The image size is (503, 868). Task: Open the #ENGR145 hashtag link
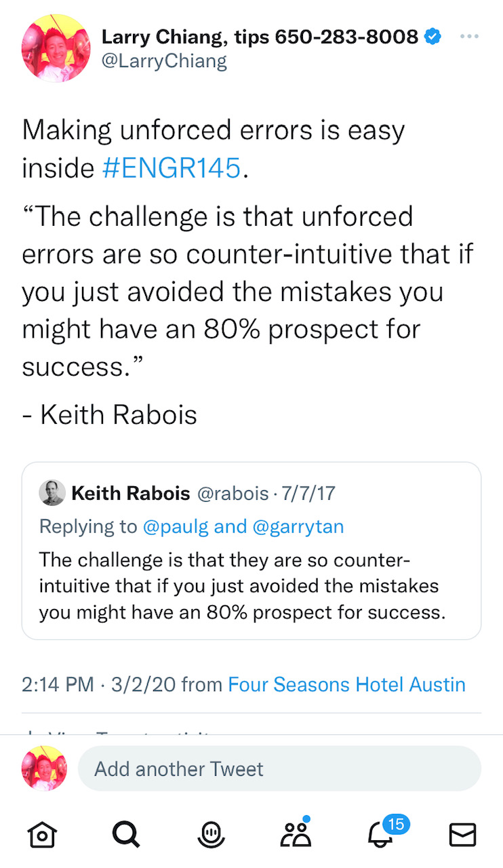(171, 167)
